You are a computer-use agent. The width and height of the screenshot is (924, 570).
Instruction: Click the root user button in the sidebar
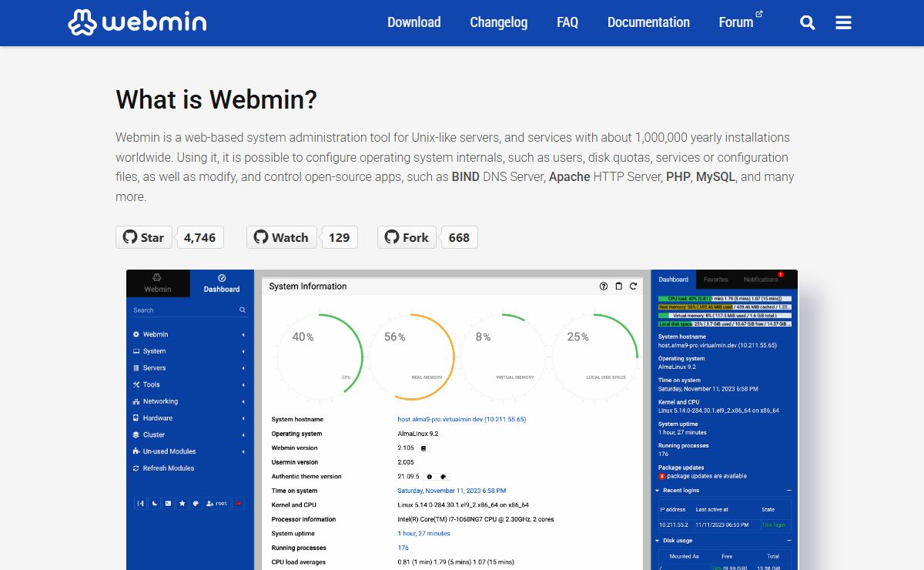[217, 503]
